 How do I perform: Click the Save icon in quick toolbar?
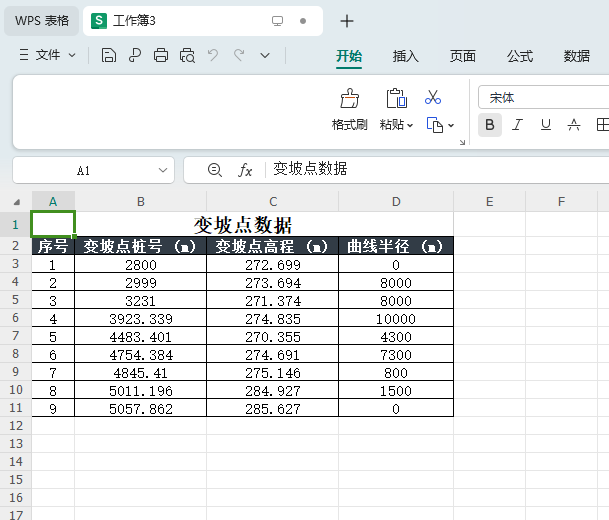(x=109, y=56)
